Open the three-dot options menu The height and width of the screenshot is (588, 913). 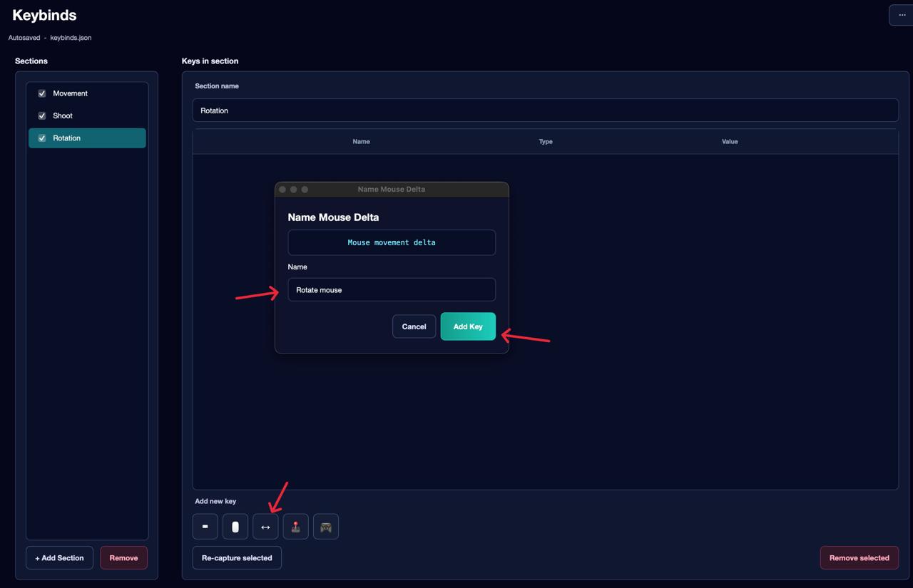tap(902, 15)
